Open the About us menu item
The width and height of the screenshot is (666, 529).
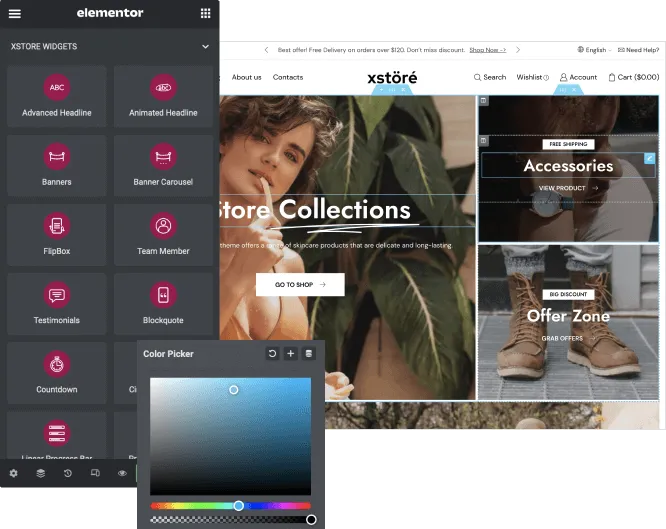(246, 77)
